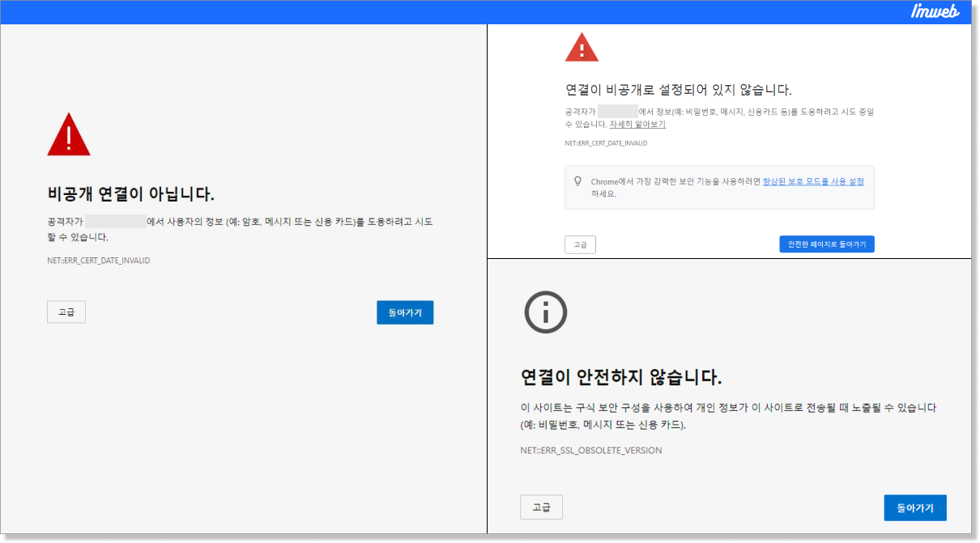Viewport: 980px width, 543px height.
Task: Select NET::ERR_CERT_DATE_INVALID text in left panel
Action: pyautogui.click(x=99, y=261)
